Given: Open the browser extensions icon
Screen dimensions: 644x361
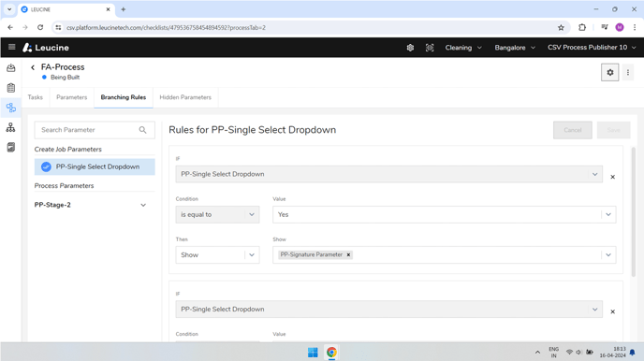Looking at the screenshot, I should 582,27.
